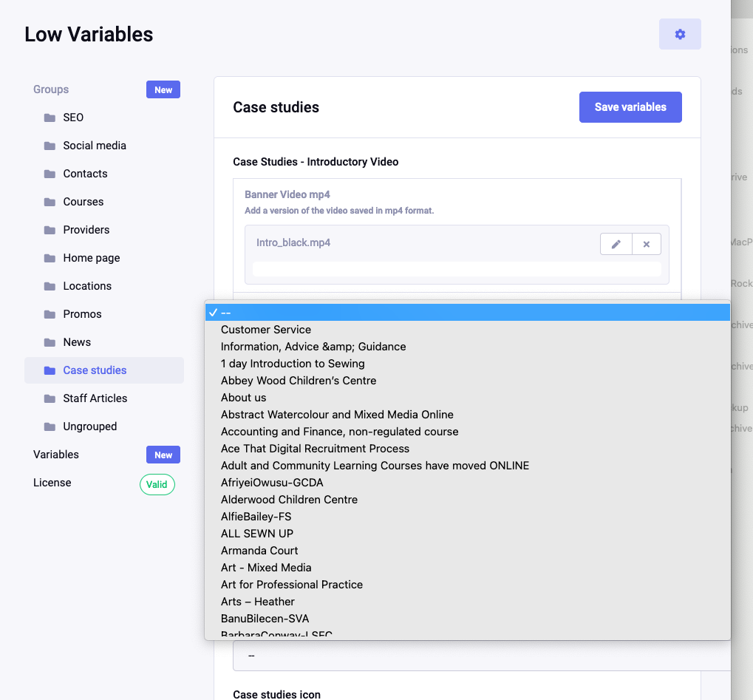The image size is (753, 700).
Task: Choose ALL SEWN UP option
Action: click(468, 534)
